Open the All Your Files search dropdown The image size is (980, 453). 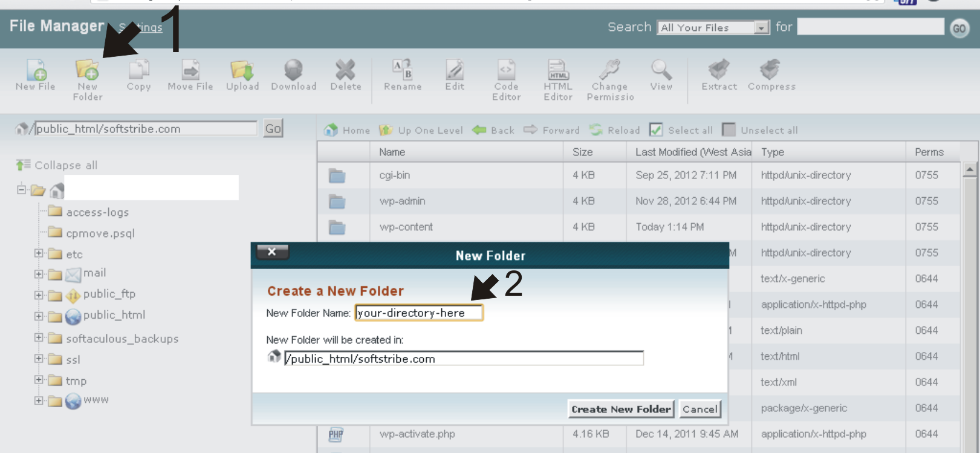coord(713,27)
